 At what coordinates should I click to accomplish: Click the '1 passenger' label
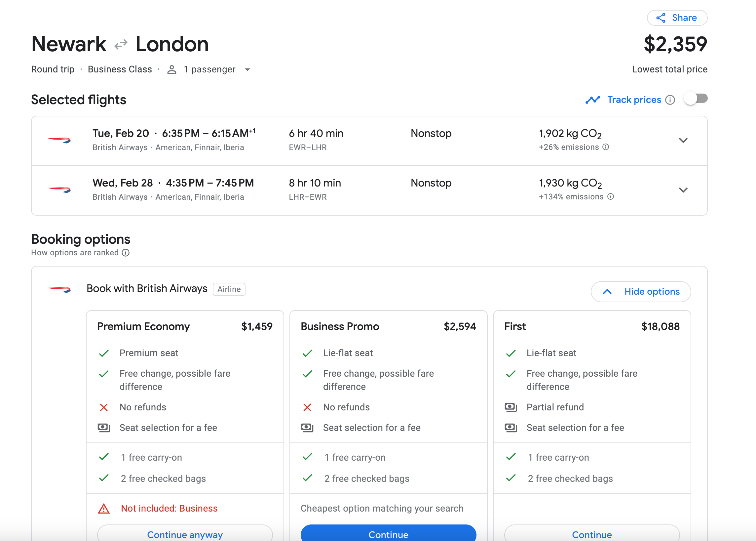[x=209, y=69]
